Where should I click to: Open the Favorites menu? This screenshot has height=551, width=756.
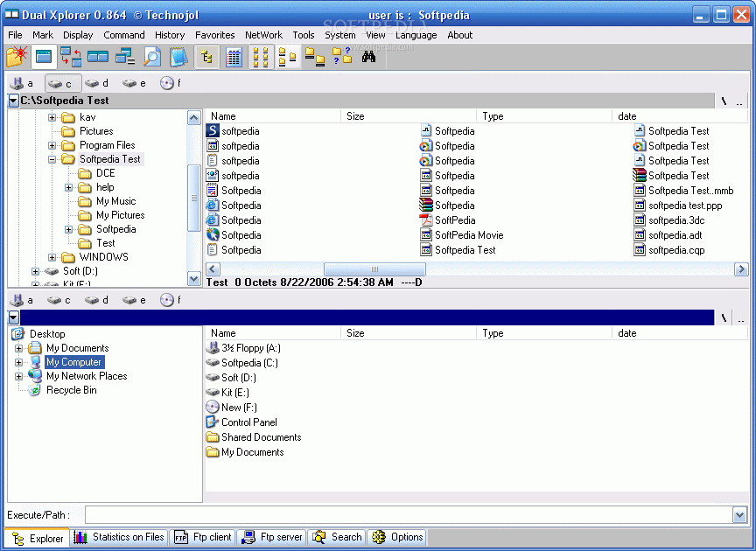[x=214, y=35]
